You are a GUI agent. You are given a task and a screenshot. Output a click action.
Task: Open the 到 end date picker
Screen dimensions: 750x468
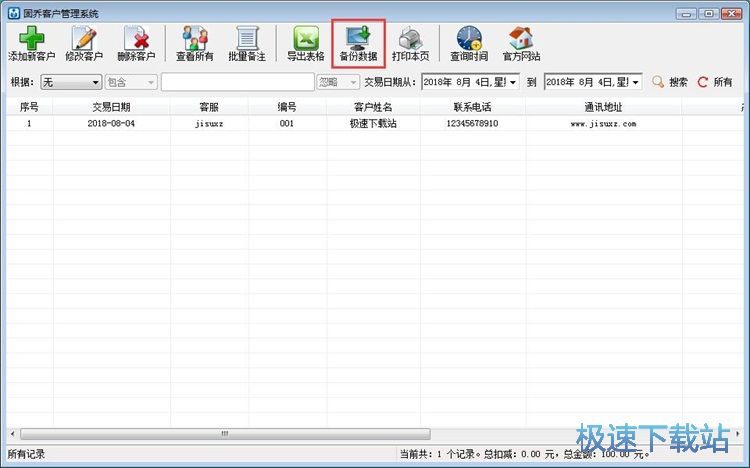tap(593, 82)
